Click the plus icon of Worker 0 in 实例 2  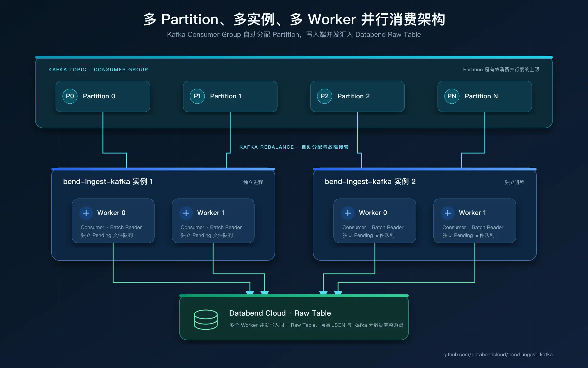[348, 213]
